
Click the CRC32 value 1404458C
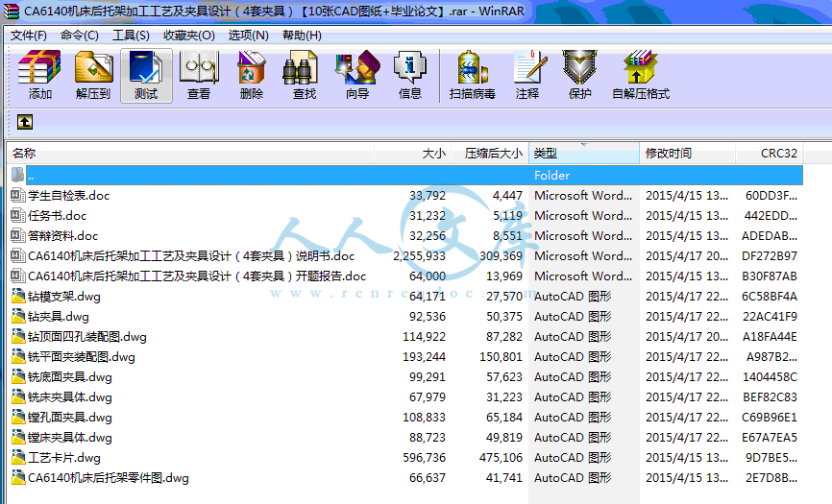(x=770, y=377)
